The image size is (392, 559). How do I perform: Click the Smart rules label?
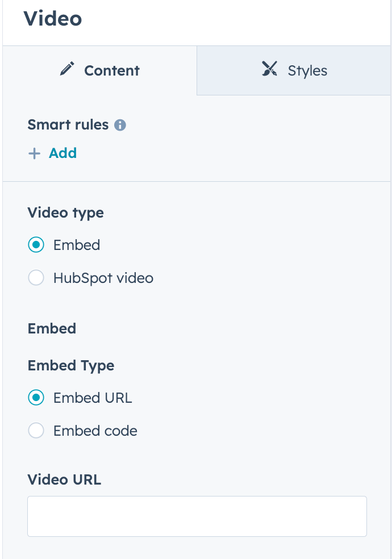pyautogui.click(x=69, y=125)
